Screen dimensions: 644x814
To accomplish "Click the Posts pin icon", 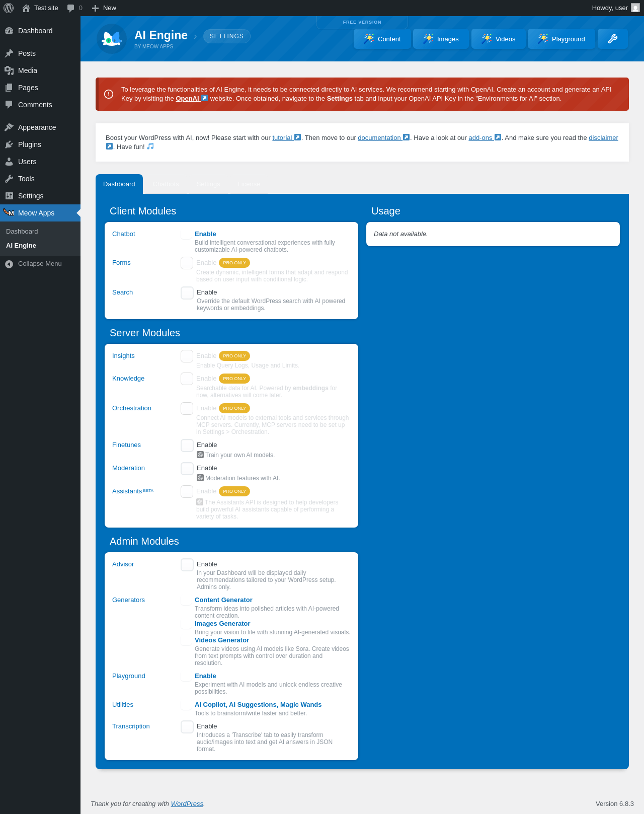I will (x=9, y=53).
